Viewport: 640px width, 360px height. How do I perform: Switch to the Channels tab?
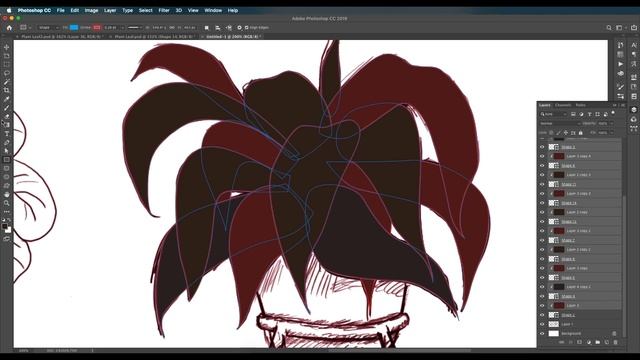563,105
